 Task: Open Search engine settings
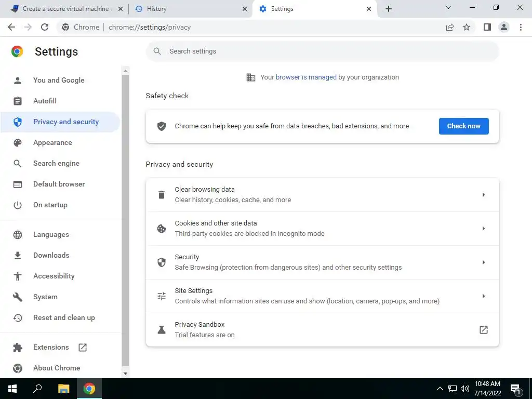pyautogui.click(x=60, y=163)
